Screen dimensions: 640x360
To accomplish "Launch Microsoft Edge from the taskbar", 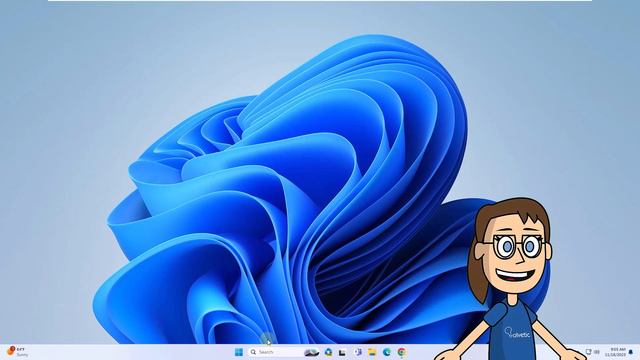I will tap(387, 352).
